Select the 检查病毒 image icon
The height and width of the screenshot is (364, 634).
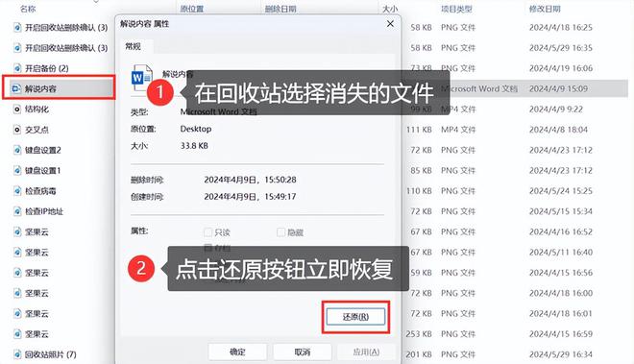pos(17,191)
